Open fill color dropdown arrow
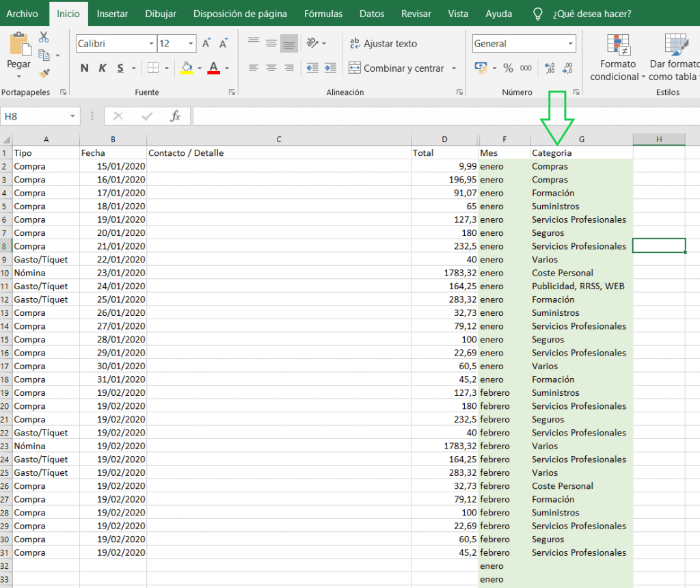700x588 pixels. pos(200,68)
